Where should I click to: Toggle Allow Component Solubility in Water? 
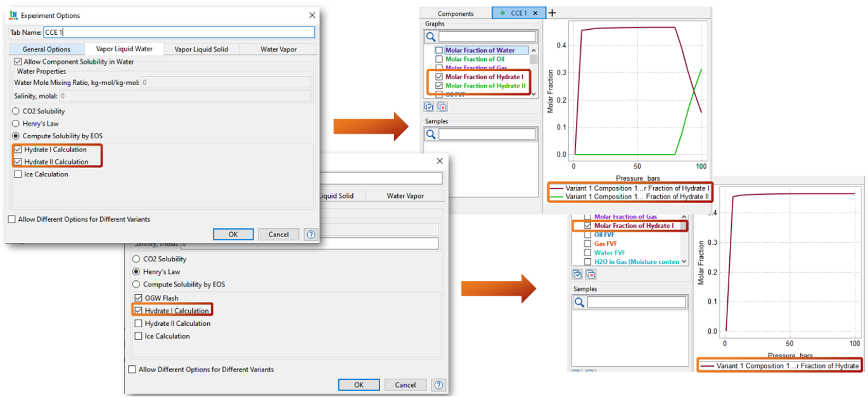(18, 62)
